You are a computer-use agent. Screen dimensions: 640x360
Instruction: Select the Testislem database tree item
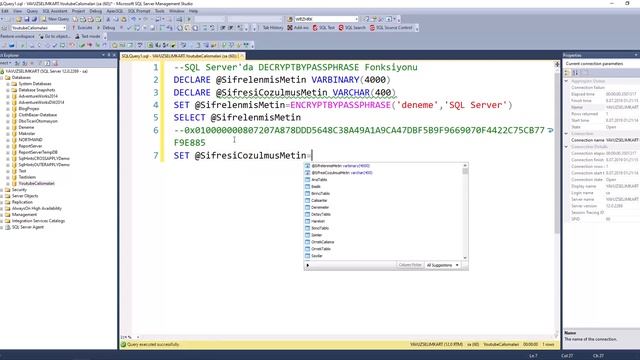(27, 177)
